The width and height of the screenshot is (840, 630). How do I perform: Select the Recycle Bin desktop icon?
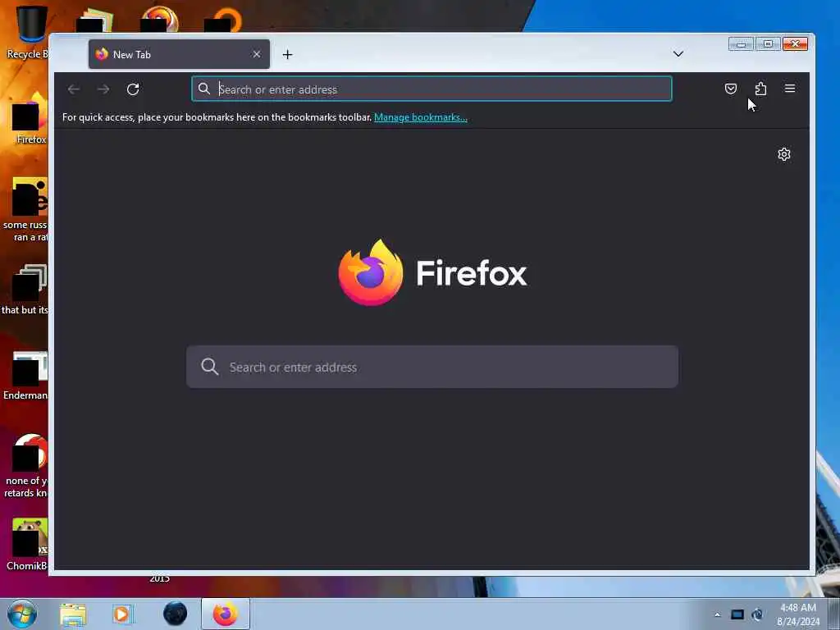click(28, 32)
